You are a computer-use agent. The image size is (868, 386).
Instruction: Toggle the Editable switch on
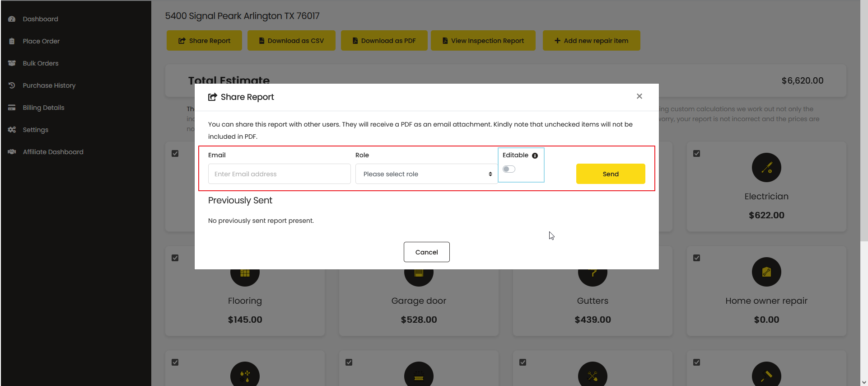[x=509, y=169]
